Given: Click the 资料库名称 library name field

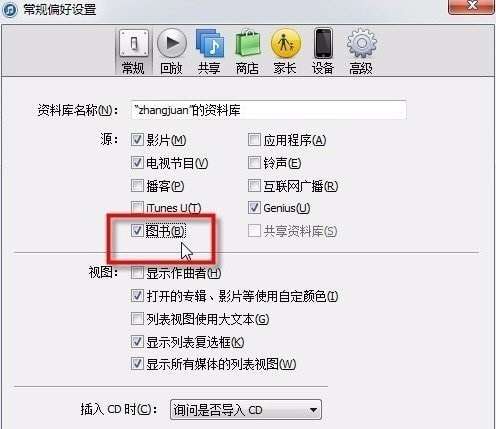Looking at the screenshot, I should point(269,110).
